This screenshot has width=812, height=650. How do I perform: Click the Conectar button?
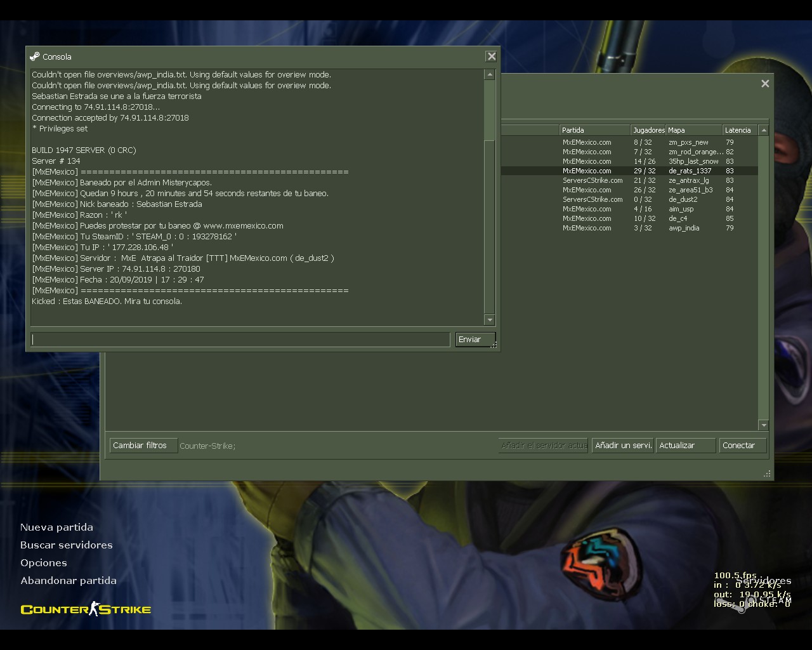click(743, 446)
